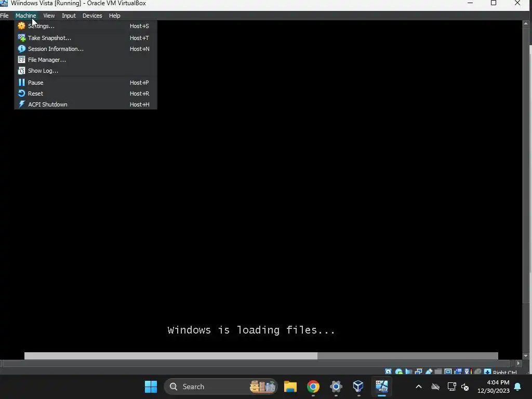This screenshot has height=399, width=532.
Task: Click the recording status bar icon
Action: (x=458, y=371)
